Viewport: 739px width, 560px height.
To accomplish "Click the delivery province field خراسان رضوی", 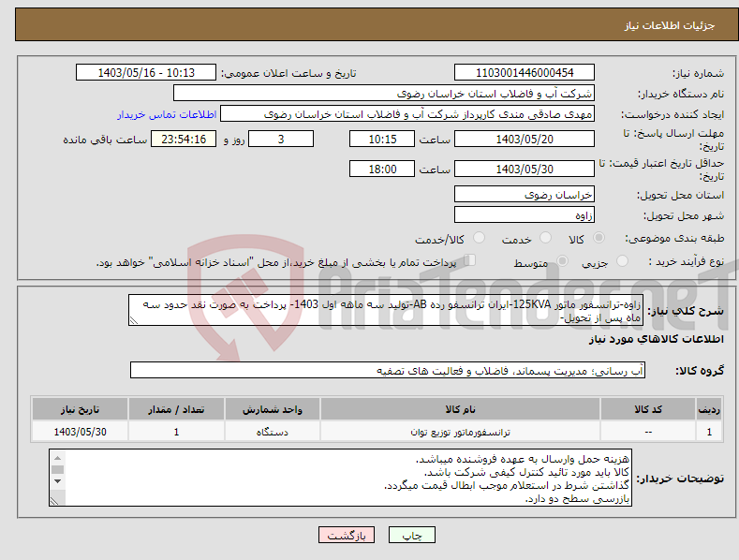I will tap(525, 194).
